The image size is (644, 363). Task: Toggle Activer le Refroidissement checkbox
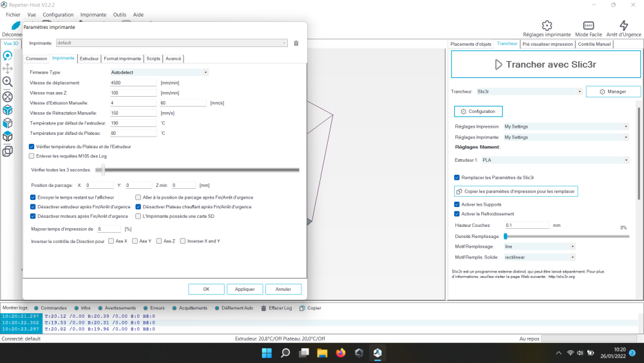point(457,214)
